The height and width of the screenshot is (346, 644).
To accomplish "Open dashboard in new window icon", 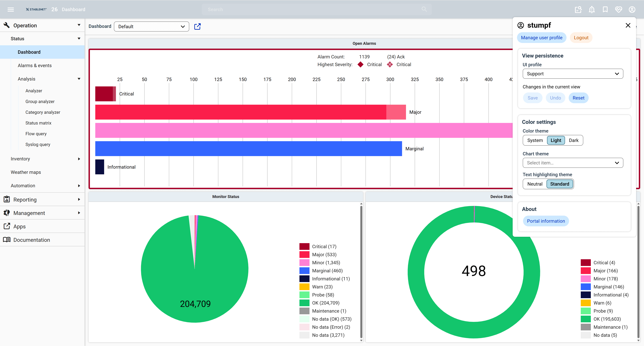I will pos(197,27).
